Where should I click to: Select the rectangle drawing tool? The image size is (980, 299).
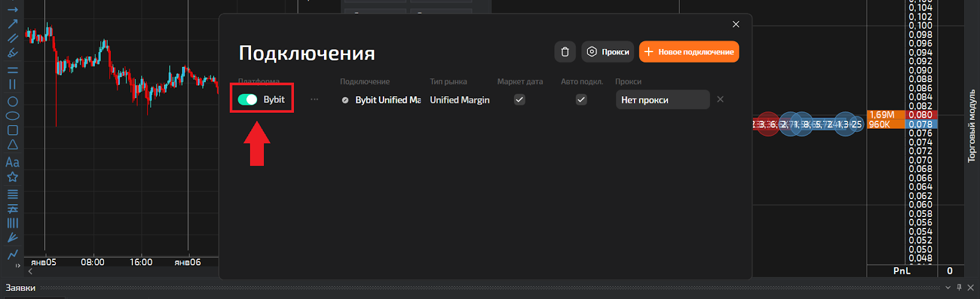point(12,131)
